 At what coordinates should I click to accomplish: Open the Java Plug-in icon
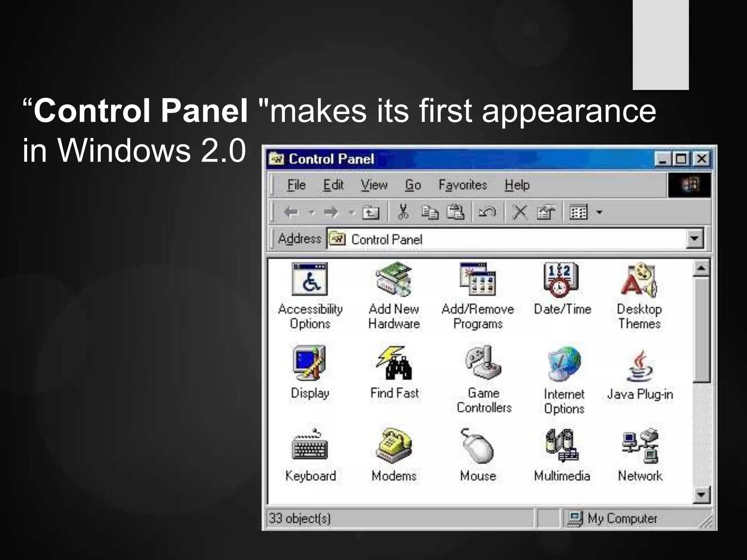pyautogui.click(x=640, y=366)
